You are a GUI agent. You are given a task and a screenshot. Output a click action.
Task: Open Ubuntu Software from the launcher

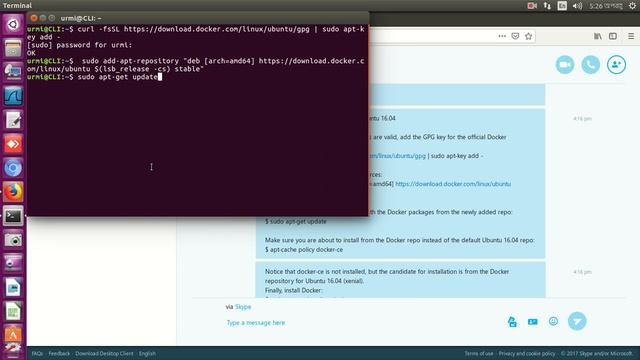point(13,334)
